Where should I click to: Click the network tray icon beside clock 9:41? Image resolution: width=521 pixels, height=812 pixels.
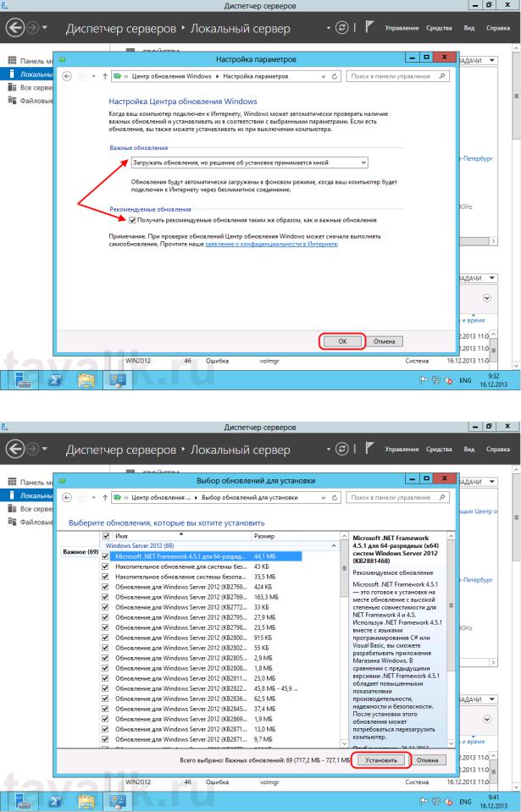[435, 801]
